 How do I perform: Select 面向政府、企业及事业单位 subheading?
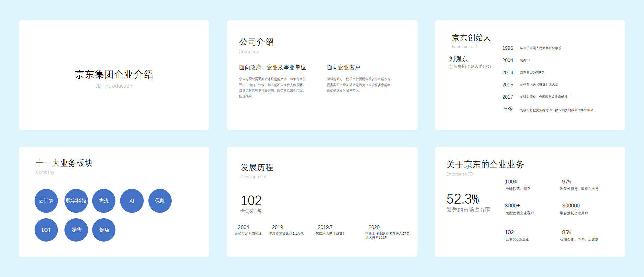pyautogui.click(x=272, y=67)
